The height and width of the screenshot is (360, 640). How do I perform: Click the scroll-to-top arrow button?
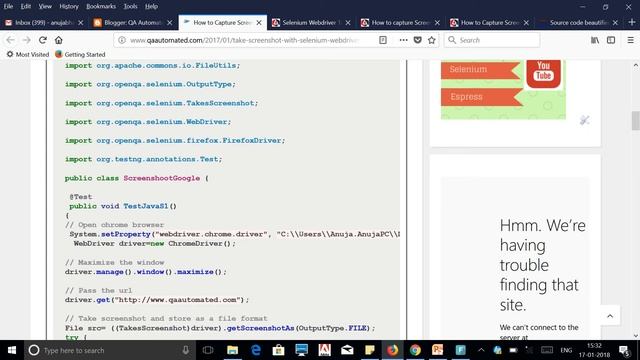click(610, 316)
